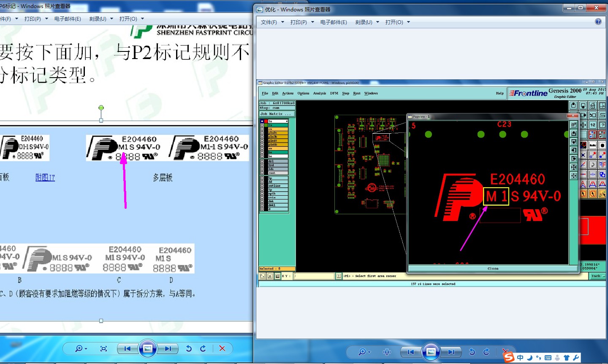
Task: Open 打开(O) menu in P6标记 viewer
Action: pyautogui.click(x=131, y=19)
